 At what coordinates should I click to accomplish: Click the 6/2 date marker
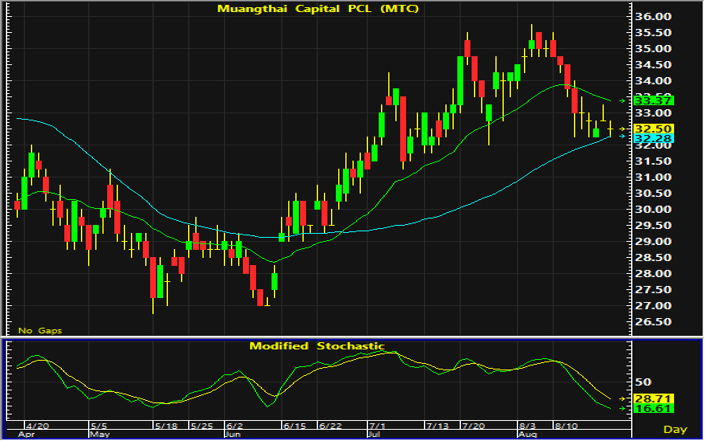coord(234,426)
